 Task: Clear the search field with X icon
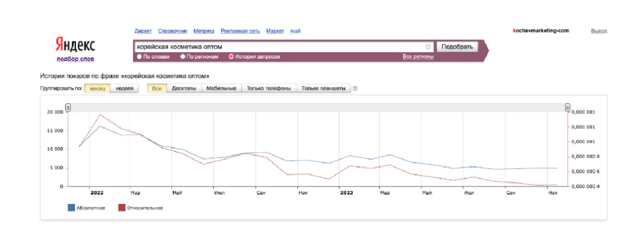pos(428,47)
